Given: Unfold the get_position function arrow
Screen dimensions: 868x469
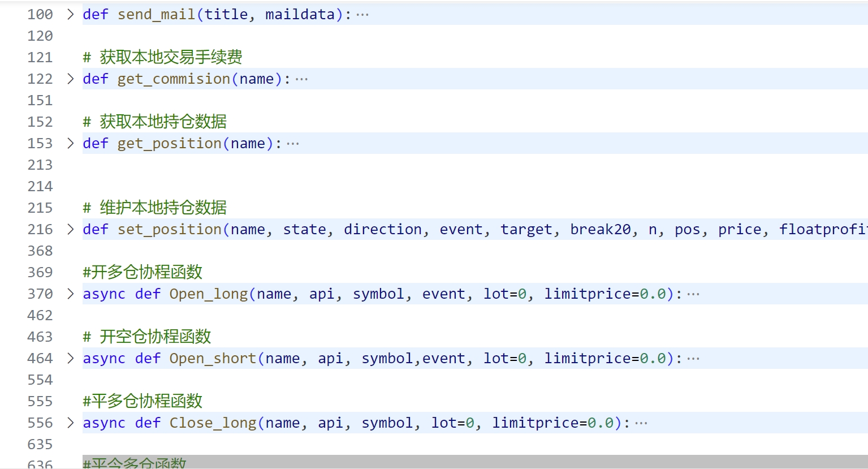Looking at the screenshot, I should 70,143.
